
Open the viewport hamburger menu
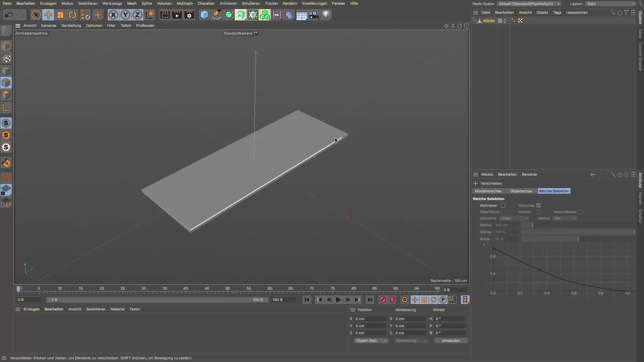pos(18,25)
